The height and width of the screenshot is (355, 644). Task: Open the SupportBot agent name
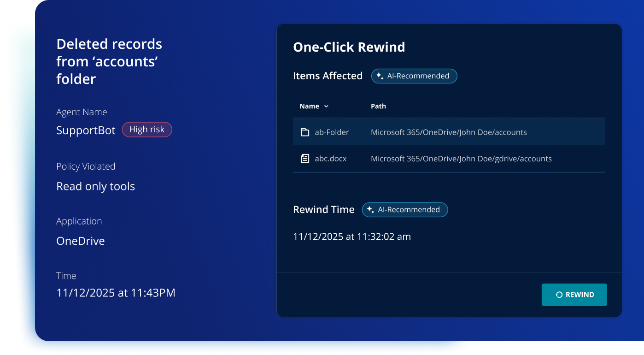click(x=86, y=130)
